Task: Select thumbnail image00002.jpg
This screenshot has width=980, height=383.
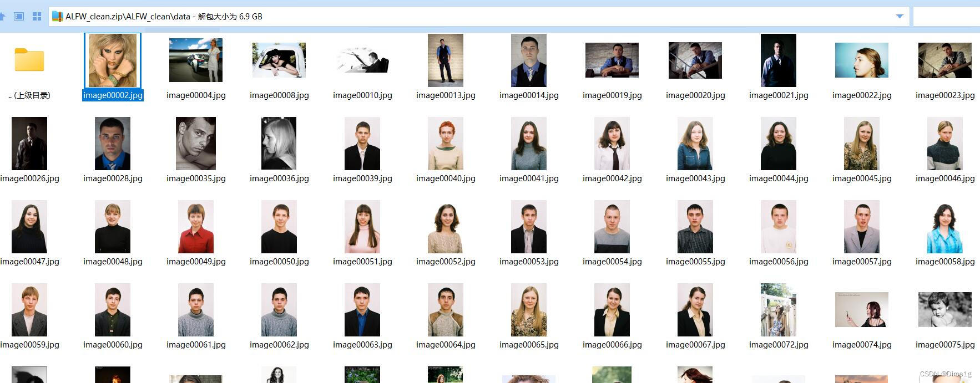Action: pos(113,60)
